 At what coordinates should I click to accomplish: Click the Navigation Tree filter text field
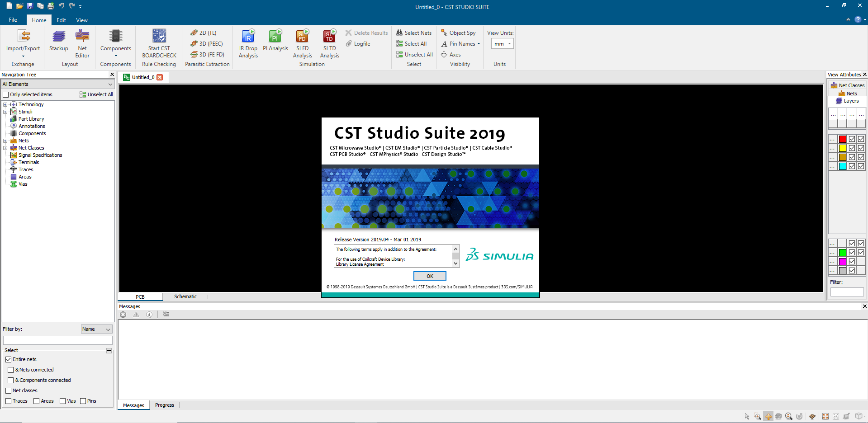pyautogui.click(x=58, y=340)
